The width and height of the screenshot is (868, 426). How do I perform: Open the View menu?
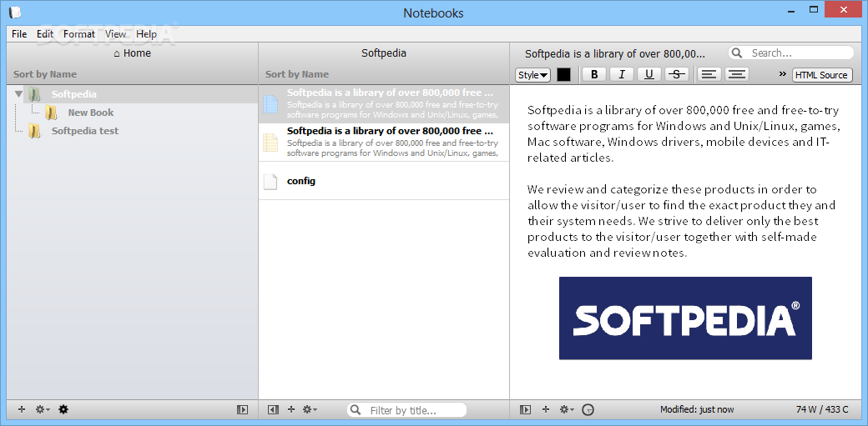116,33
